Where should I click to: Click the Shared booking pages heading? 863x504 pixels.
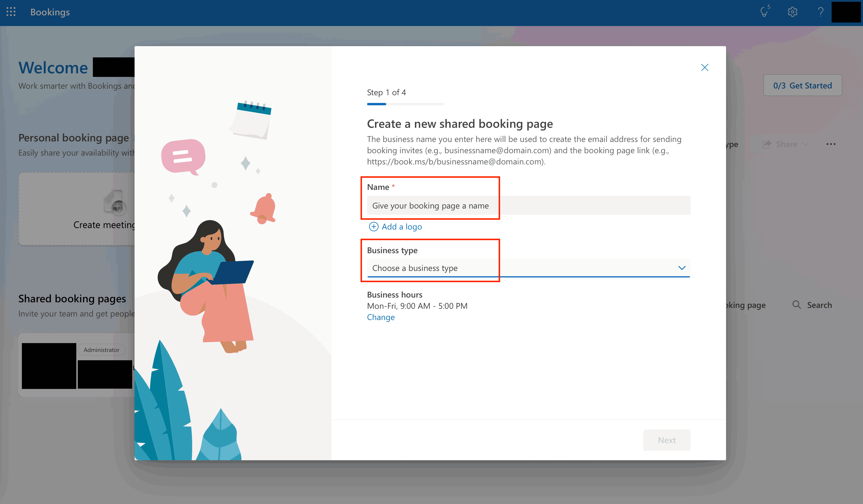[x=72, y=298]
